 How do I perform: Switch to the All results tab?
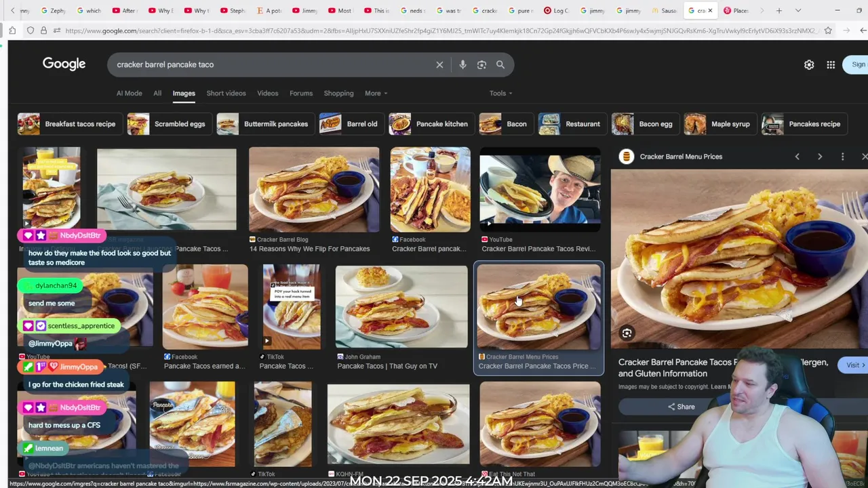pyautogui.click(x=157, y=94)
